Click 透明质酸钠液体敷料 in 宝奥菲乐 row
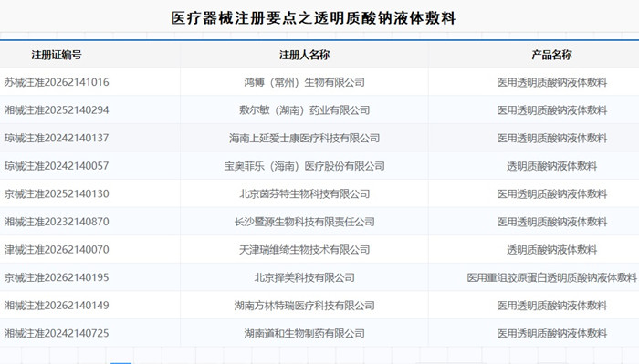This screenshot has height=364, width=639. [551, 166]
